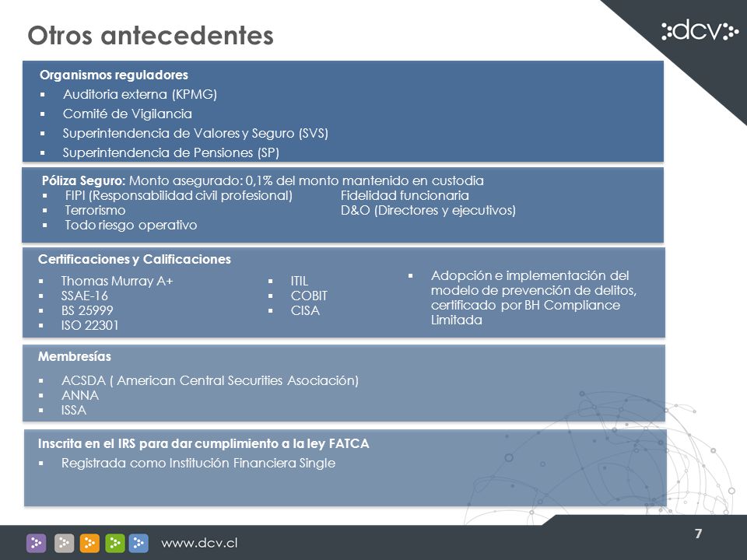Screen dimensions: 747x560
Task: Select the 'SSAE-16' bullet
Action: pos(84,296)
